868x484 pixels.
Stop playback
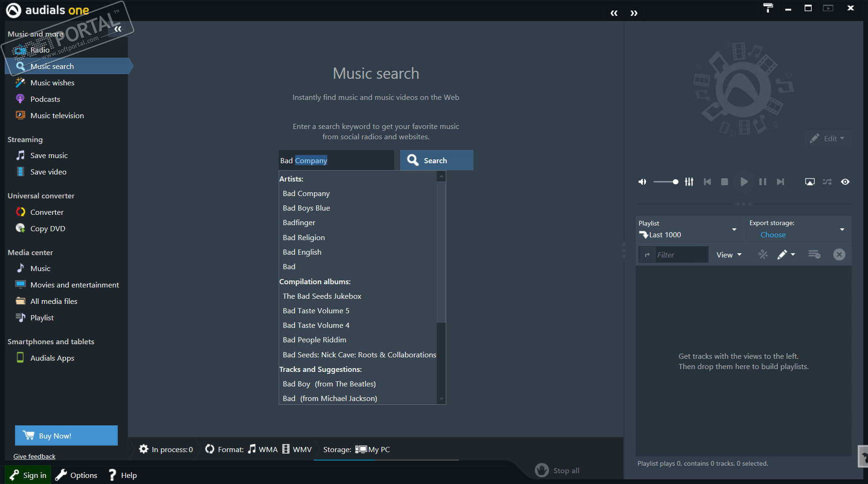point(724,181)
